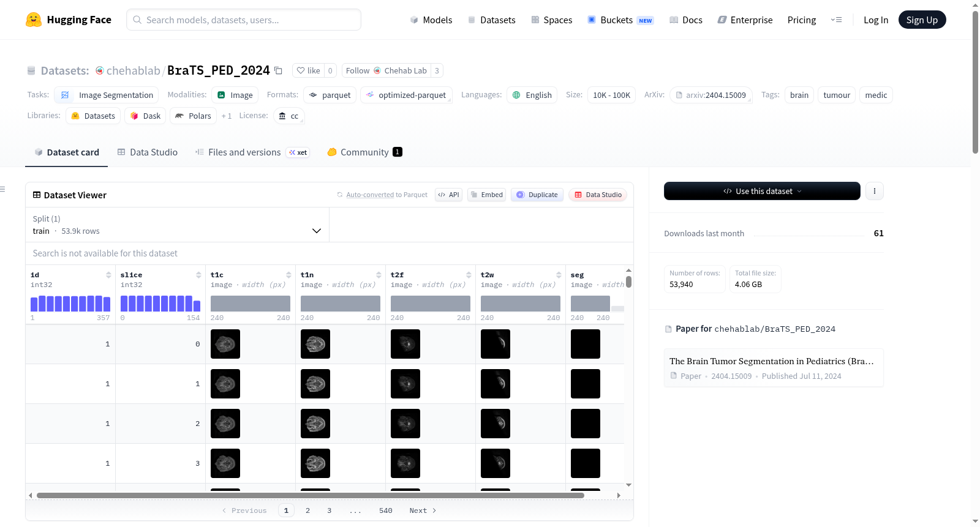The image size is (980, 527).
Task: Click the Duplicate button
Action: [537, 195]
